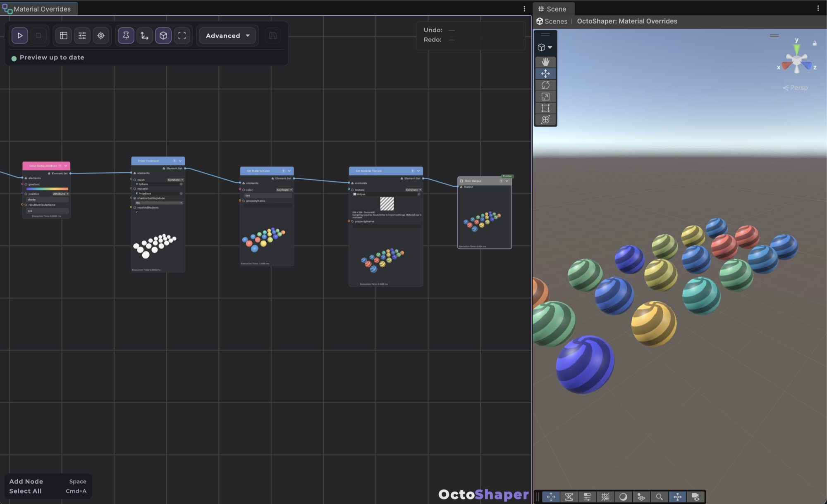Click the frame-all brackets icon
Screen dimensions: 827x504
[182, 36]
